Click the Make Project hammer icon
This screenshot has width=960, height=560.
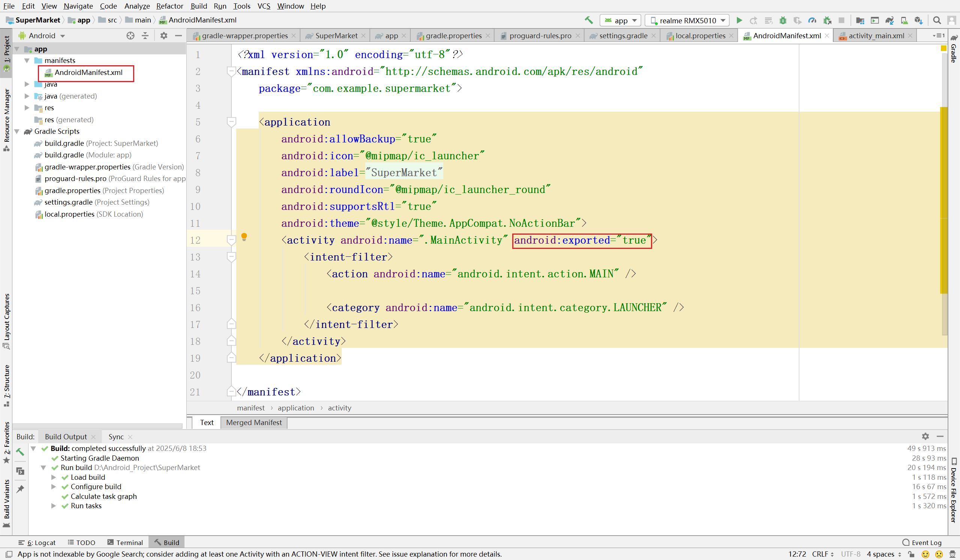589,20
